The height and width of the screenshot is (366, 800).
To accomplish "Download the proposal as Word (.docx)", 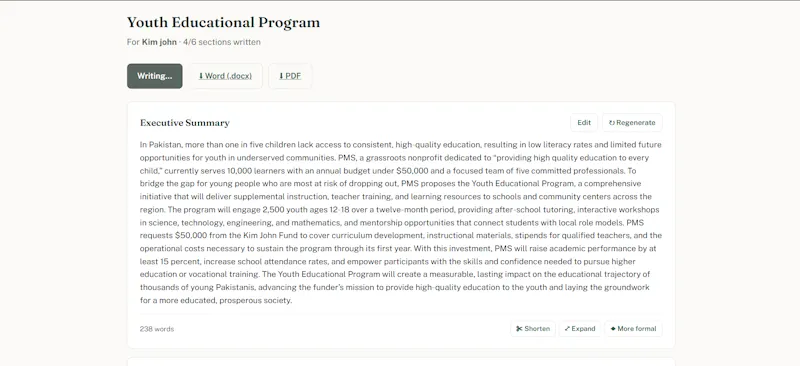I will pyautogui.click(x=226, y=76).
